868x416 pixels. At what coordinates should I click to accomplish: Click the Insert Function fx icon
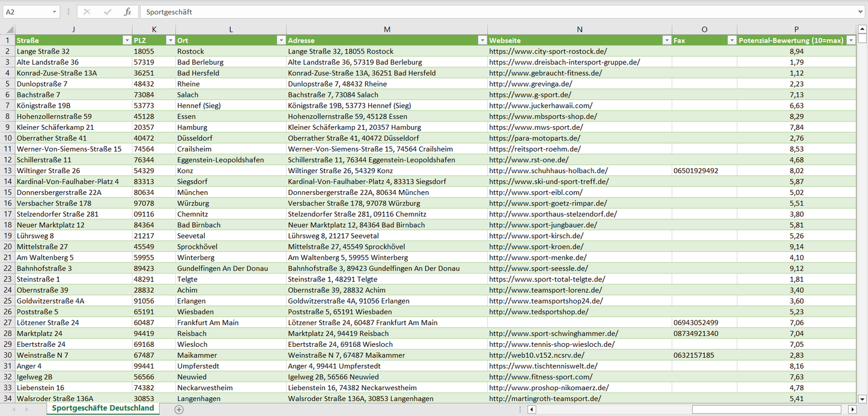pos(127,12)
